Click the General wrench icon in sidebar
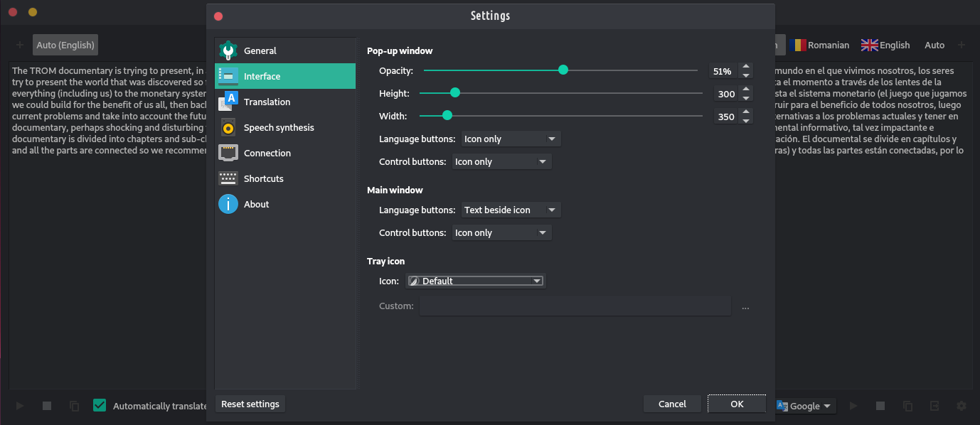The height and width of the screenshot is (425, 980). pyautogui.click(x=228, y=51)
